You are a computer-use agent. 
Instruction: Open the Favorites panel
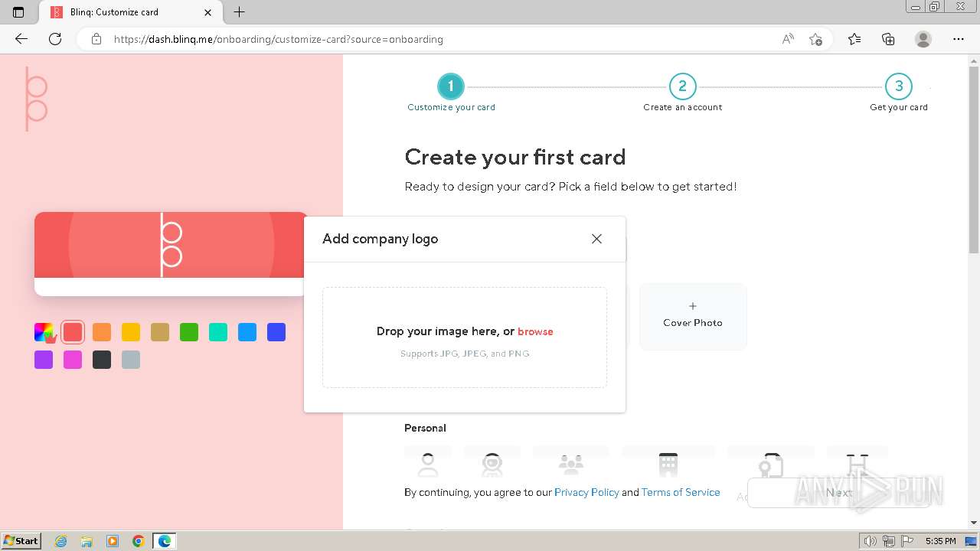(x=854, y=39)
